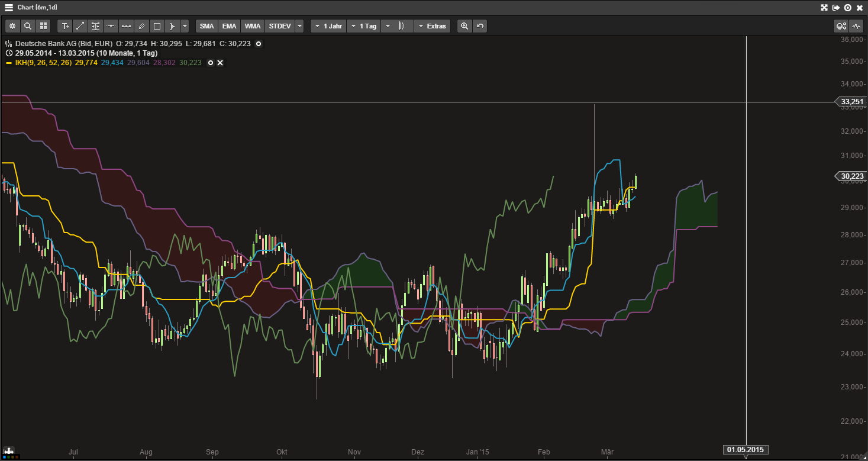Click the magnifier search icon in toolbar
This screenshot has width=868, height=461.
[x=28, y=26]
